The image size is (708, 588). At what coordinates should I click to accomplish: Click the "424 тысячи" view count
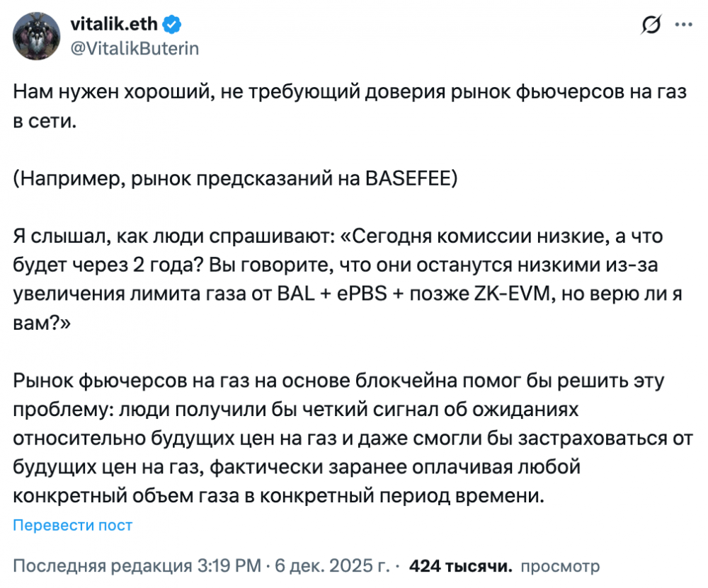[x=461, y=566]
